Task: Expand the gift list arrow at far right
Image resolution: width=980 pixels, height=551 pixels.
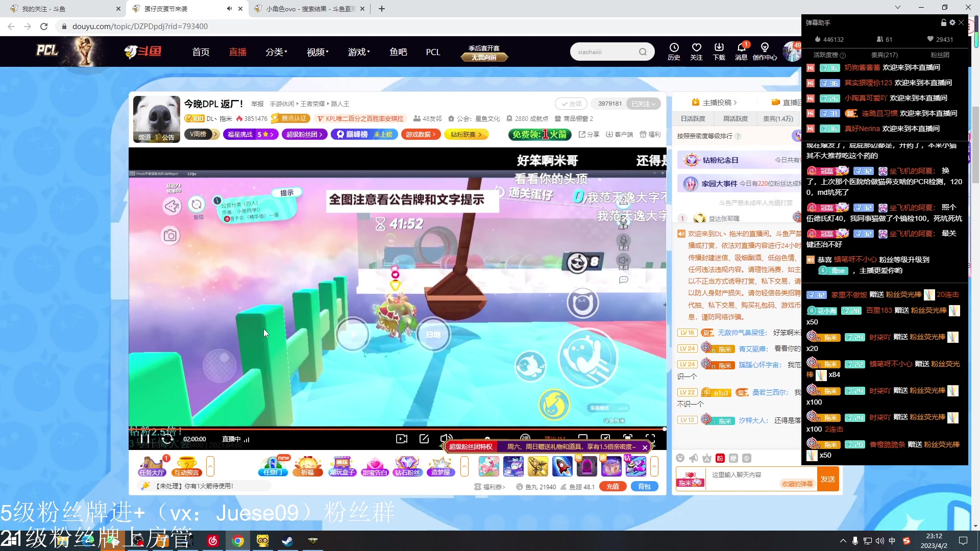Action: tap(654, 466)
